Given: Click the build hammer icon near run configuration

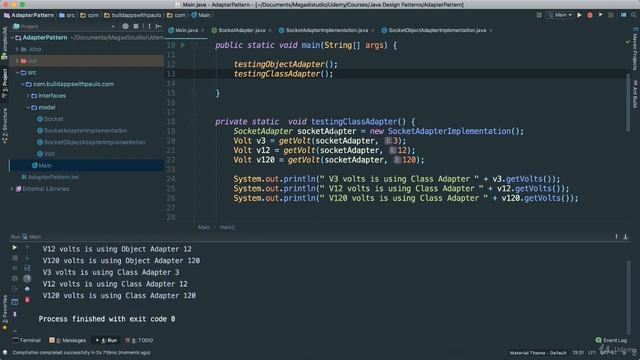Looking at the screenshot, I should point(539,15).
